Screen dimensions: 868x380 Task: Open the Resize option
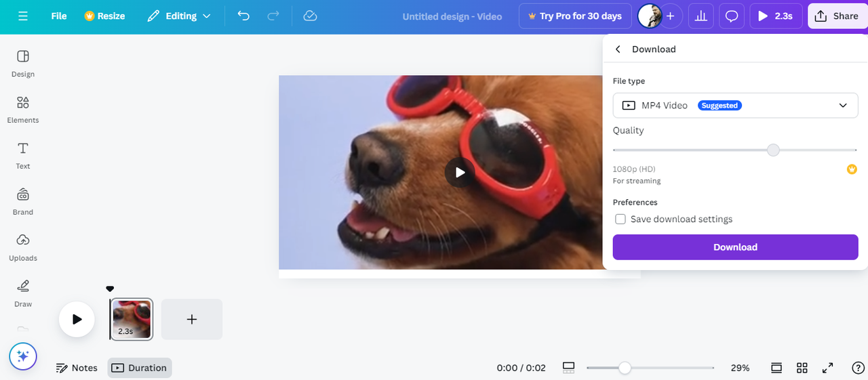(x=104, y=16)
